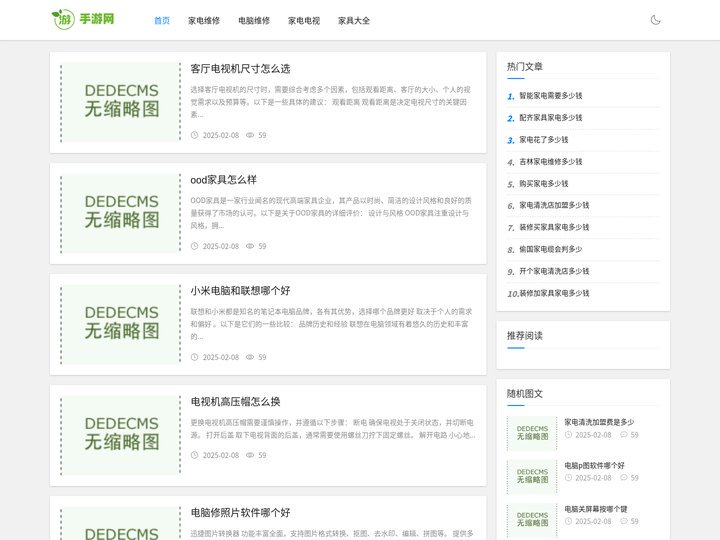Open article 电脑修照片软件哪个好
This screenshot has height=540, width=720.
click(x=240, y=512)
